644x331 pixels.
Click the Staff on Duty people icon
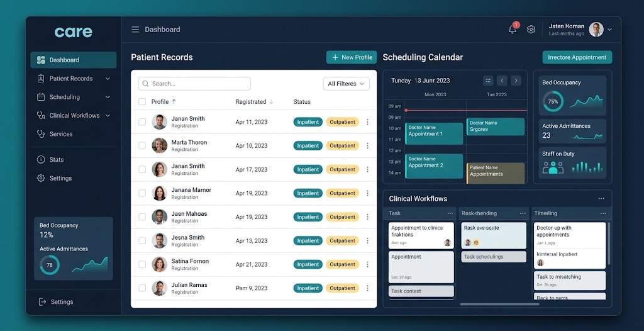click(x=553, y=167)
